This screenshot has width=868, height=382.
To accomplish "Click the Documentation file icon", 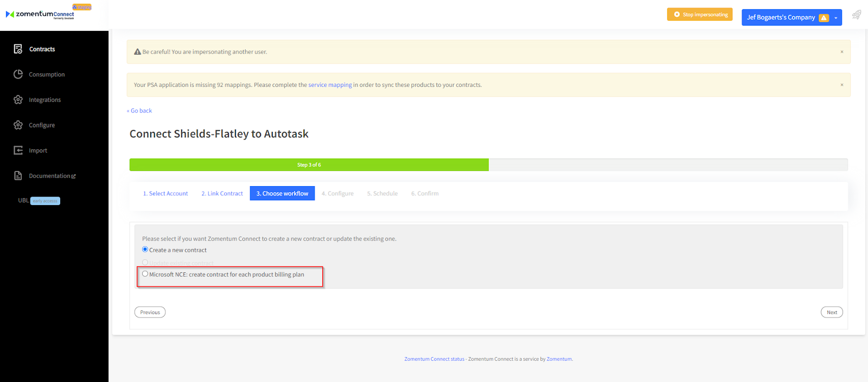I will [x=18, y=176].
